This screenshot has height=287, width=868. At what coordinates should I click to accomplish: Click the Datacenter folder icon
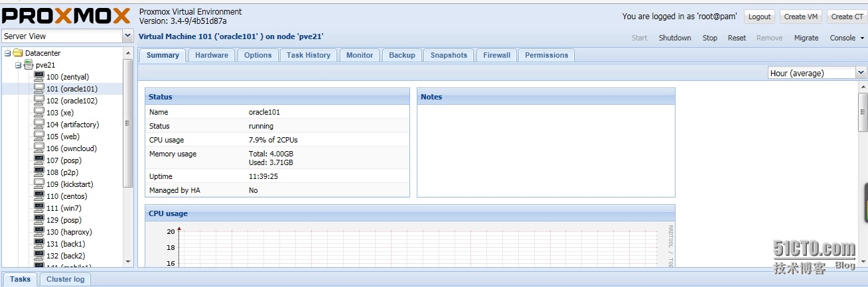pyautogui.click(x=18, y=53)
